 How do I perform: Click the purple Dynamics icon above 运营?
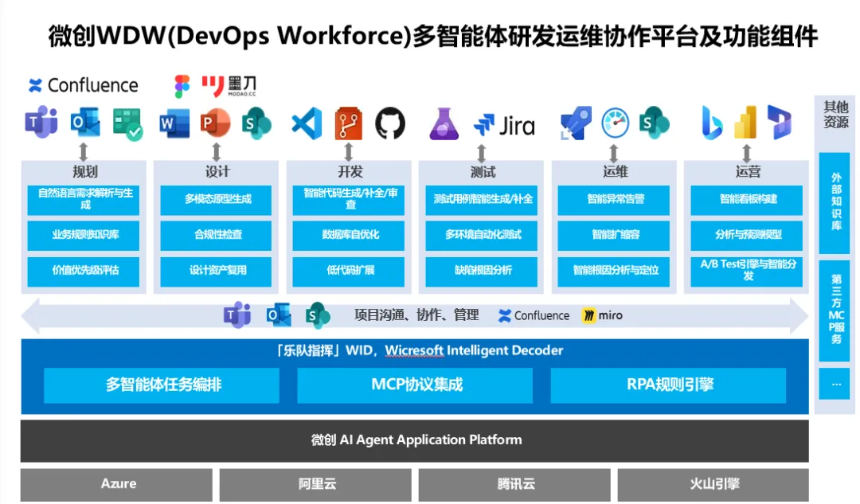tap(780, 122)
